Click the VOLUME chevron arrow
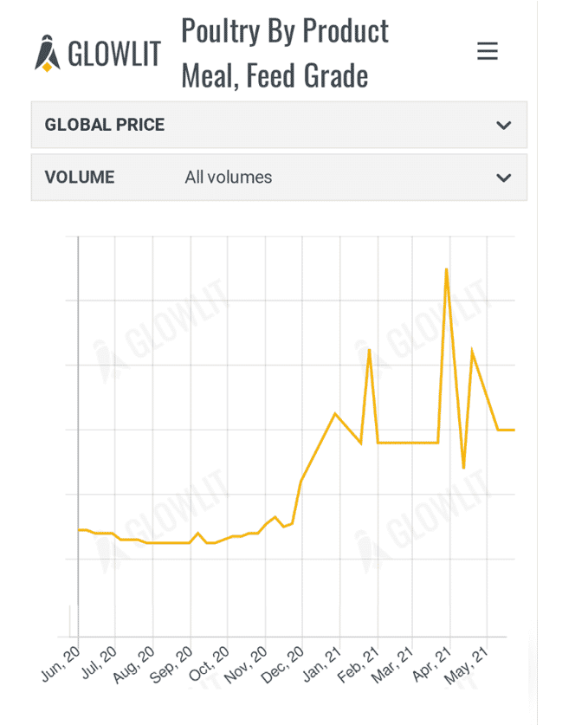This screenshot has width=588, height=725. click(503, 178)
